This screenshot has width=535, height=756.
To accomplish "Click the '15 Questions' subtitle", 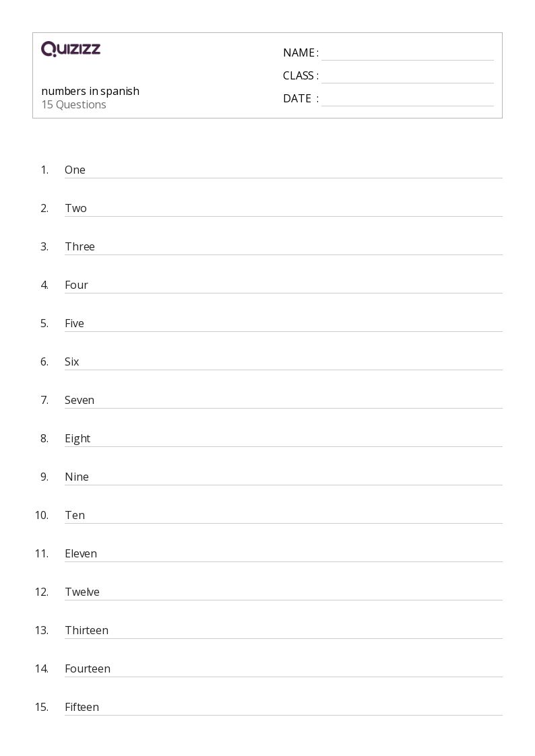I will pos(74,104).
